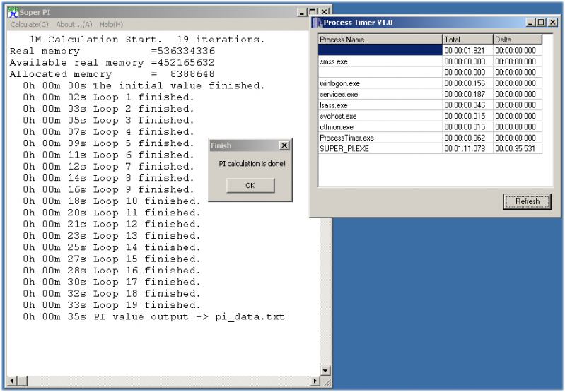Image resolution: width=565 pixels, height=392 pixels.
Task: Maximize the Process Timer window
Action: pos(540,23)
